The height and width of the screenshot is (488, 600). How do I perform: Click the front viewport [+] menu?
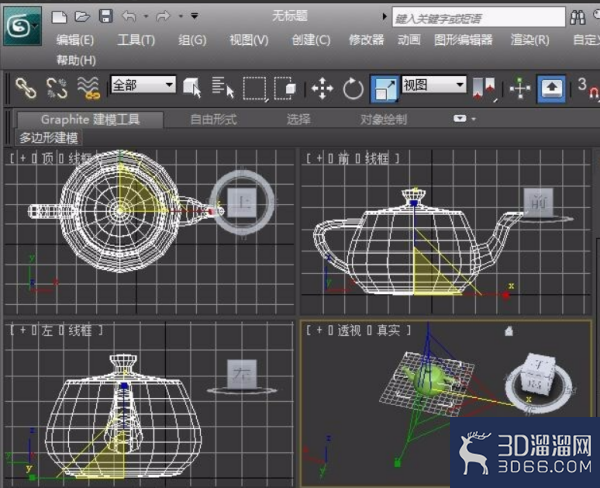[x=319, y=158]
